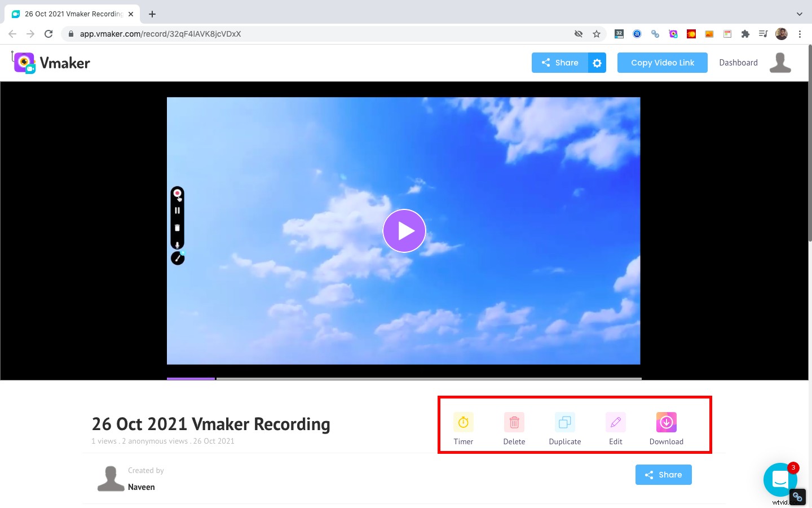The width and height of the screenshot is (812, 508).
Task: Click the Vmaker logo
Action: click(x=51, y=63)
